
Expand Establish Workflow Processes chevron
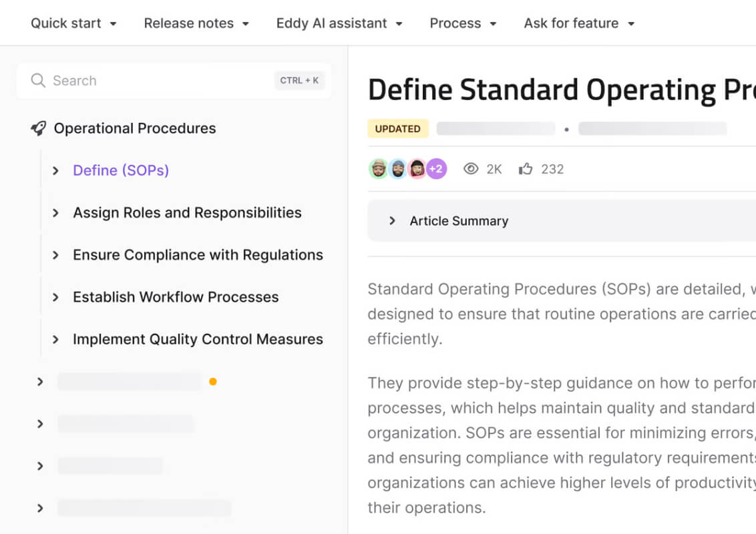[x=55, y=297]
